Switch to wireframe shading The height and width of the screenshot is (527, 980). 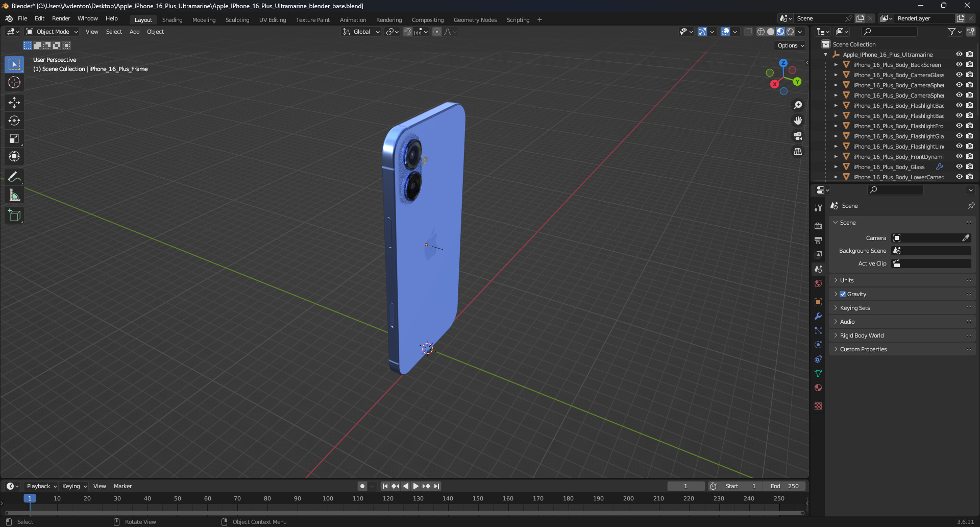pyautogui.click(x=761, y=32)
